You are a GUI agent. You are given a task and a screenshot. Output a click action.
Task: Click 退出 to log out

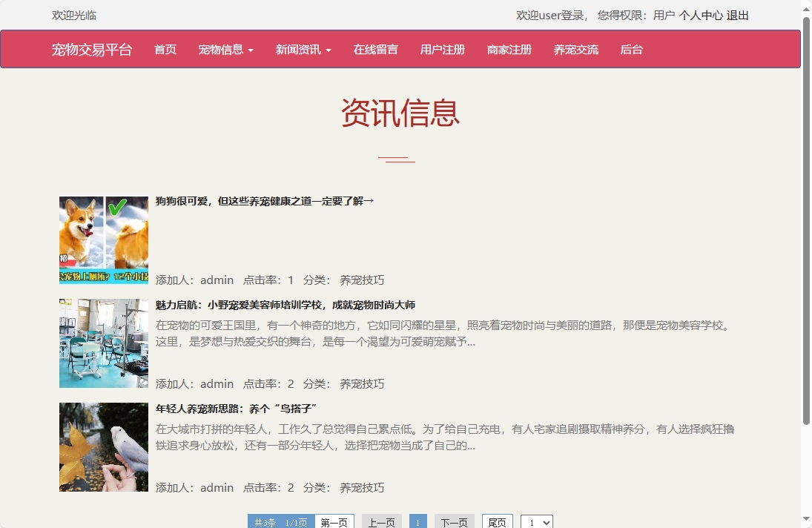738,15
